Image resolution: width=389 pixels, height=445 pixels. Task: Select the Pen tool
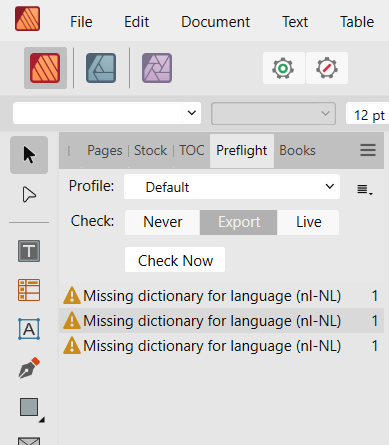(29, 368)
